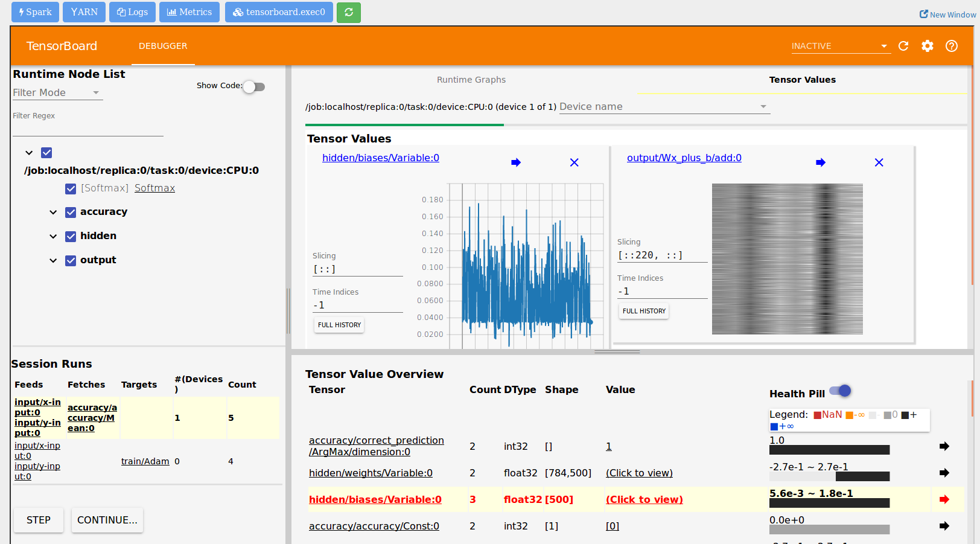Open output/Wx_plus_b/add:0 card title link
Screen dimensions: 980x544
684,158
